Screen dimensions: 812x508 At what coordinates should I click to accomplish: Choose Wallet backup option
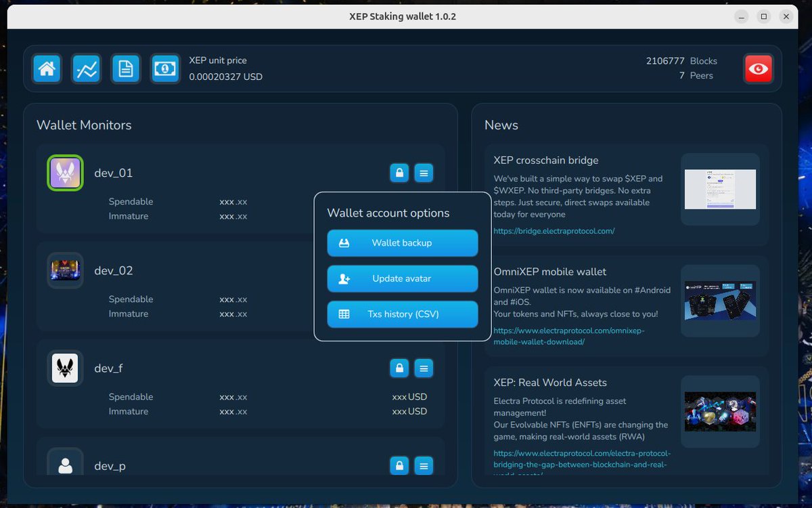403,242
